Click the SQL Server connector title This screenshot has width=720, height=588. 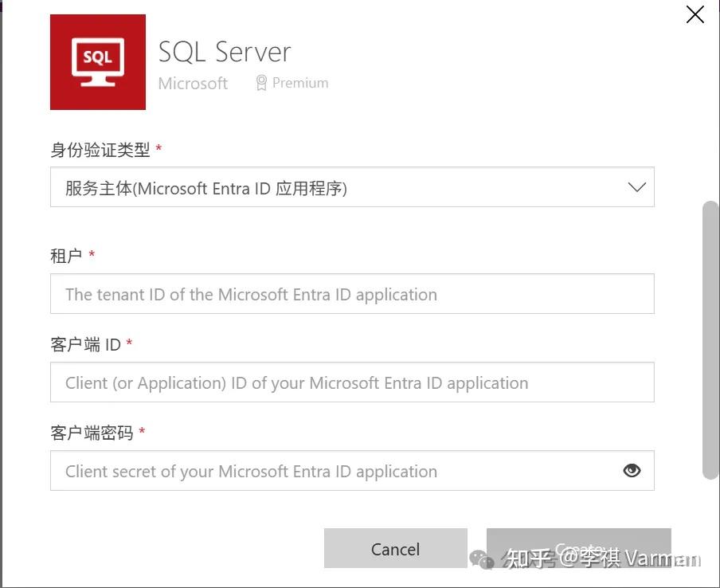coord(224,51)
